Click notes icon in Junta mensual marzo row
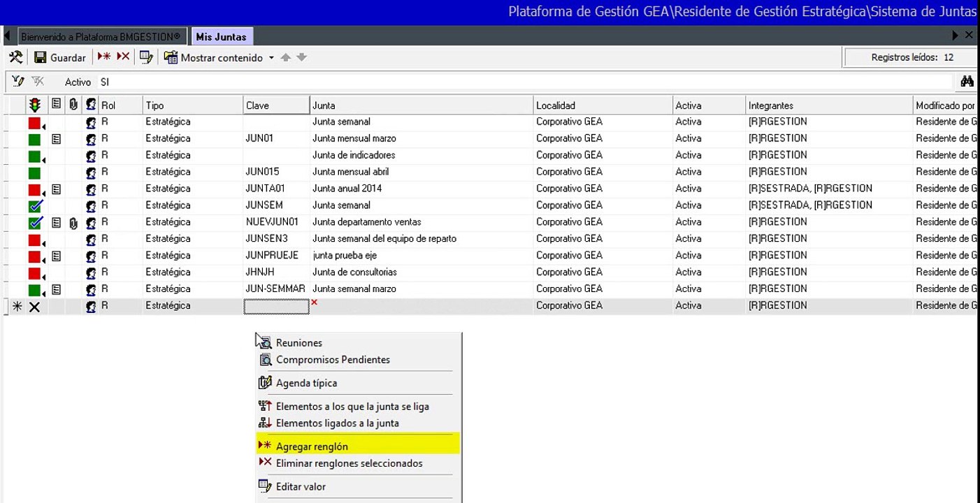Image resolution: width=980 pixels, height=503 pixels. [57, 138]
